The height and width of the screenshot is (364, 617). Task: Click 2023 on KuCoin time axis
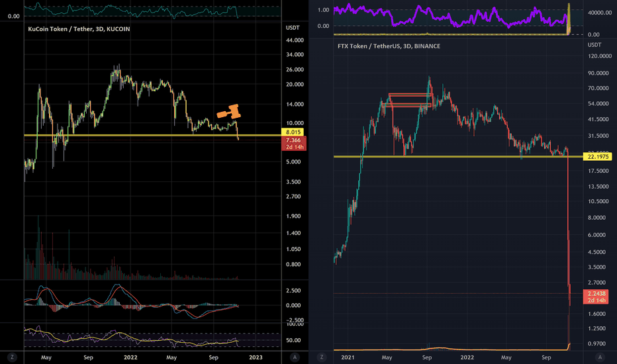256,357
